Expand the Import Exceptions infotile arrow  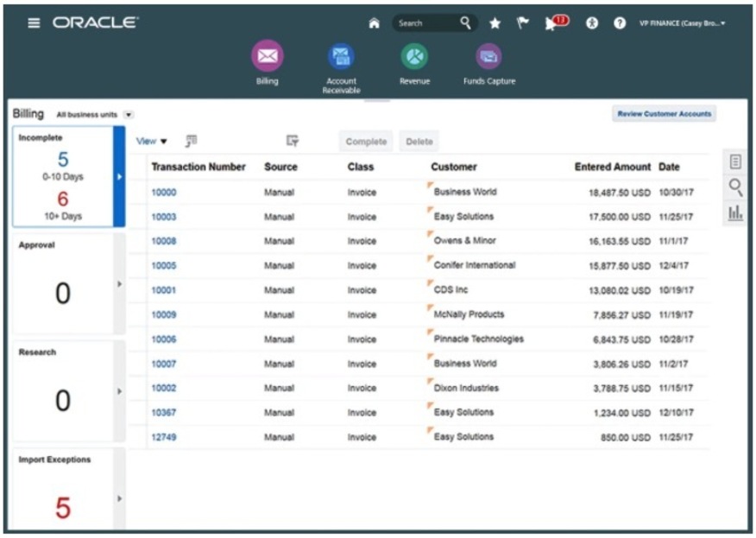[119, 498]
